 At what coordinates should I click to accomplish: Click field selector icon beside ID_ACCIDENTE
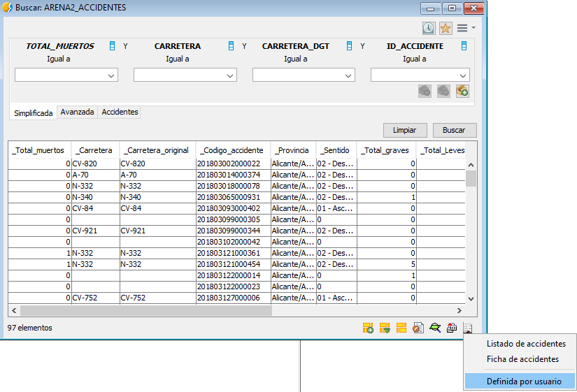click(464, 46)
